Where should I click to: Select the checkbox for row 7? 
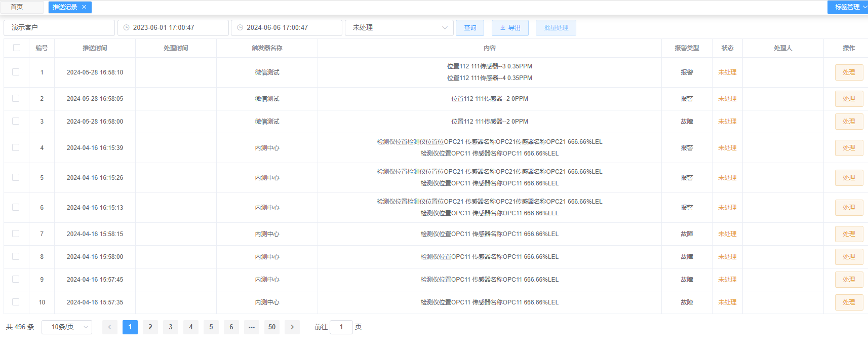coord(16,234)
